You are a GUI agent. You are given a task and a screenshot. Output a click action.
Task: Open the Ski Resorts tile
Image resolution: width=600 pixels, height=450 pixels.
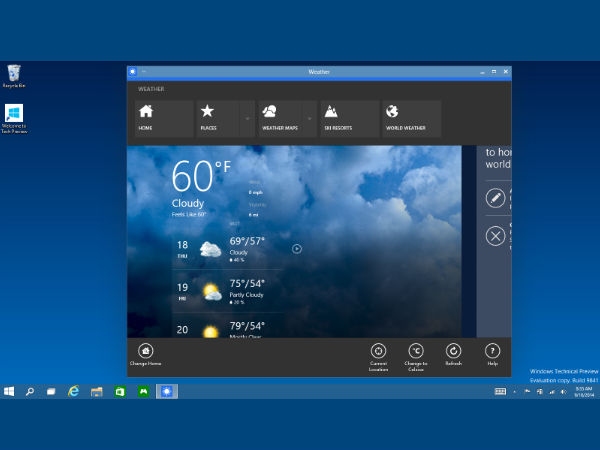[x=350, y=119]
